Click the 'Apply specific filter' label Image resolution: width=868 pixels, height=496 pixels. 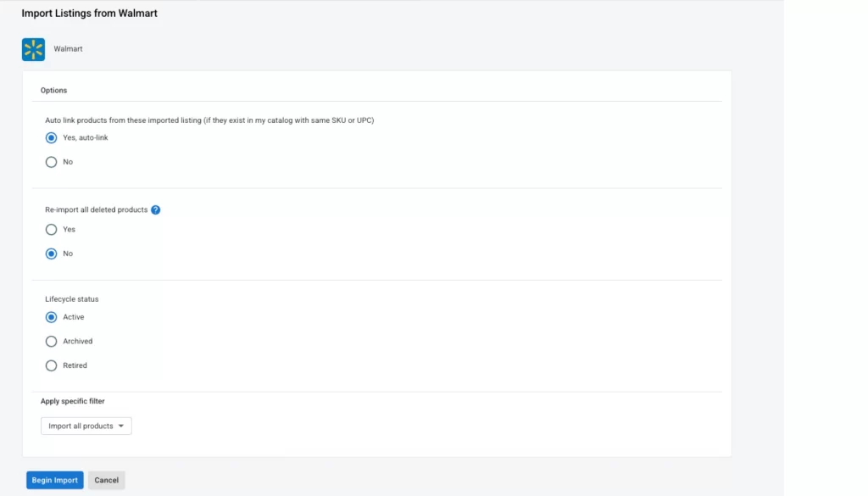pos(73,401)
